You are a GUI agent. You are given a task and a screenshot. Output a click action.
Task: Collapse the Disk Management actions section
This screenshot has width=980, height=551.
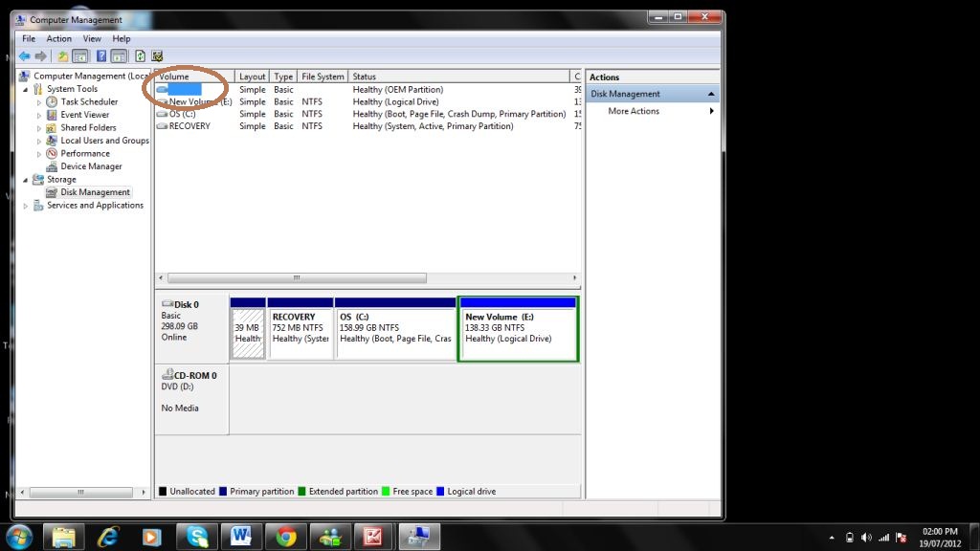(710, 94)
